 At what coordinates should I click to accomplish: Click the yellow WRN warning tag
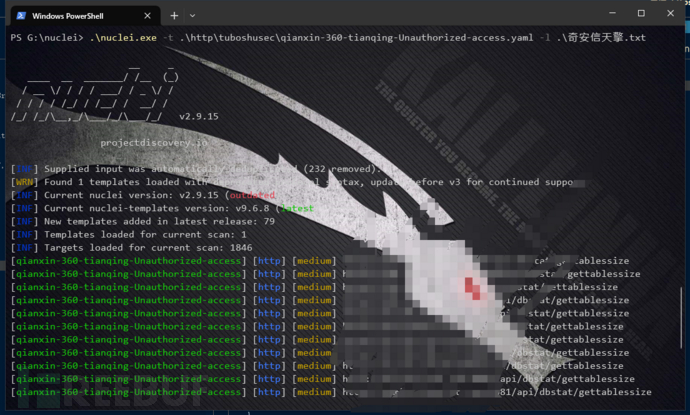point(23,182)
